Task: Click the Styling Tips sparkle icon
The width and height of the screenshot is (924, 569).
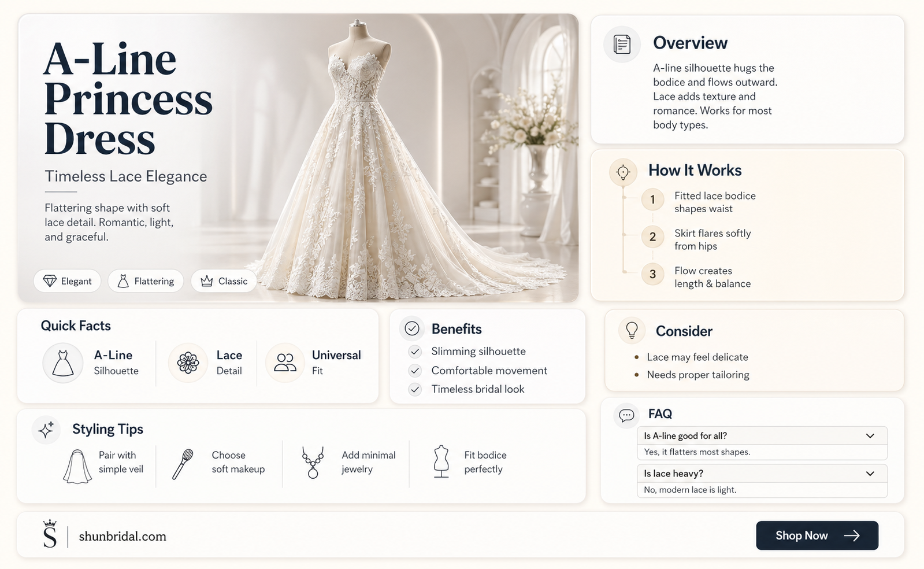Action: point(46,430)
